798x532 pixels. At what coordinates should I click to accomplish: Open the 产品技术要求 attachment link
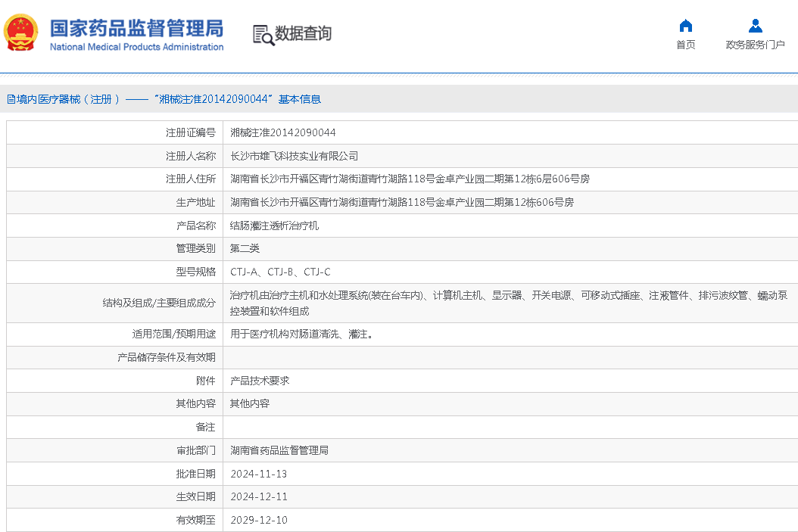coord(260,381)
